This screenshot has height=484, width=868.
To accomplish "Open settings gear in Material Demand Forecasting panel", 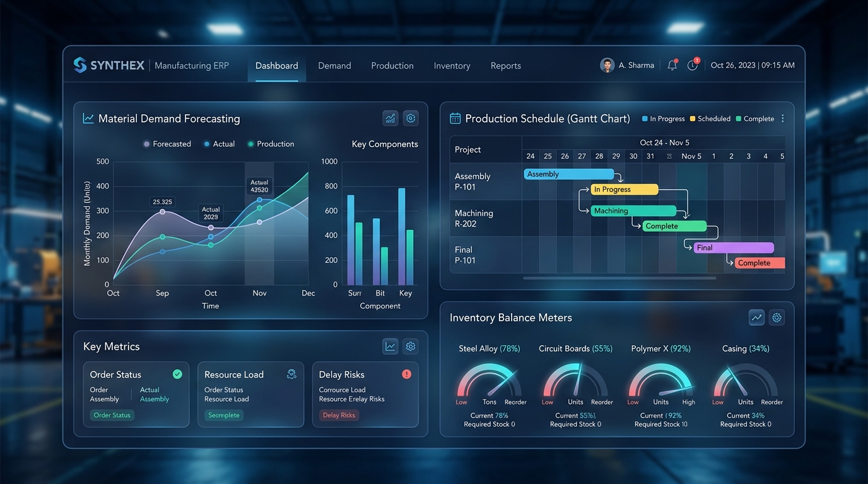I will (x=411, y=118).
